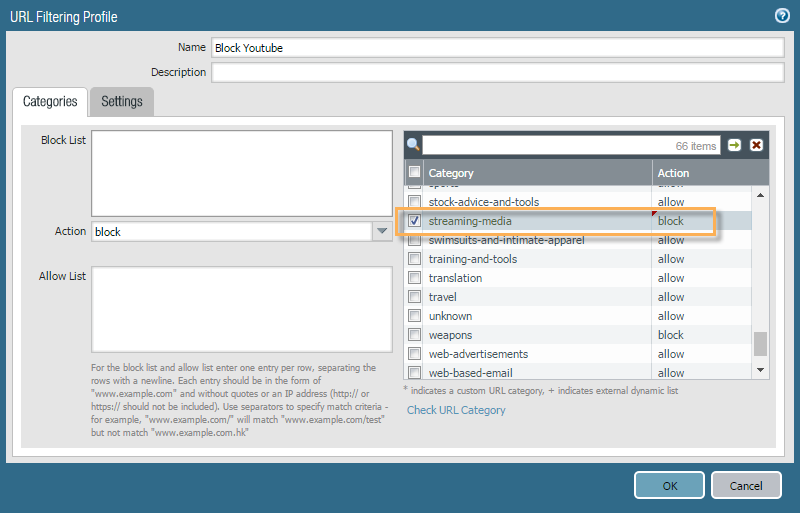Check the travel checkbox
Screen dimensions: 800x513
(x=414, y=296)
